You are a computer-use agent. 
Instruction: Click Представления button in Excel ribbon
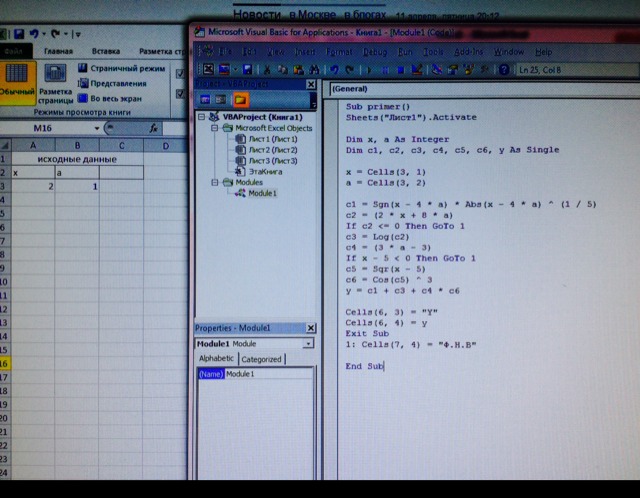pyautogui.click(x=112, y=83)
